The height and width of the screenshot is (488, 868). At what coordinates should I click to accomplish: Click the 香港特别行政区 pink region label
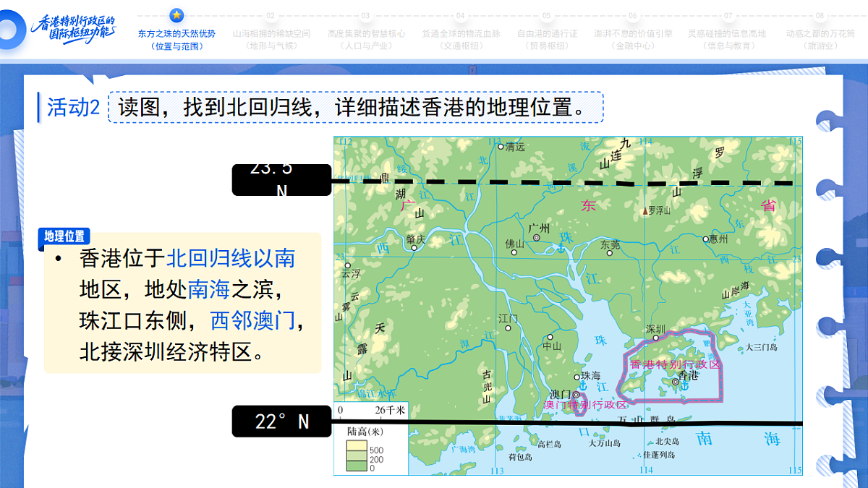(x=676, y=364)
